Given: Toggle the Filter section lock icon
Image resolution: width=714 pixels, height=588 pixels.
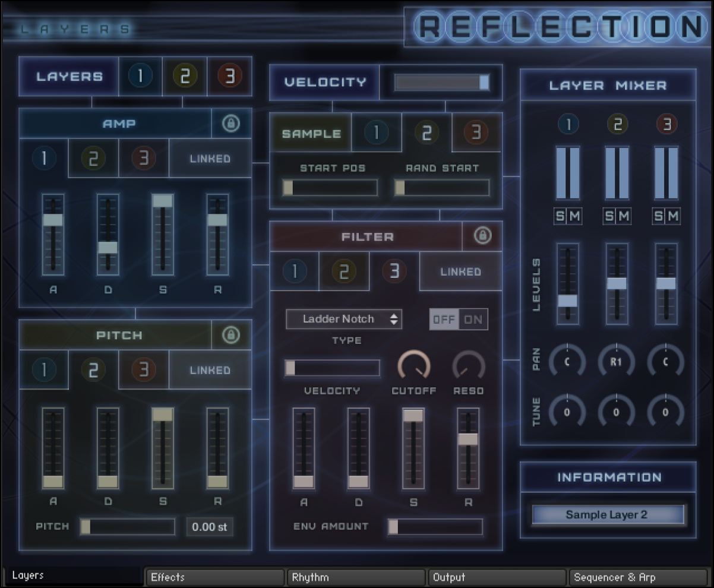Looking at the screenshot, I should coord(482,236).
